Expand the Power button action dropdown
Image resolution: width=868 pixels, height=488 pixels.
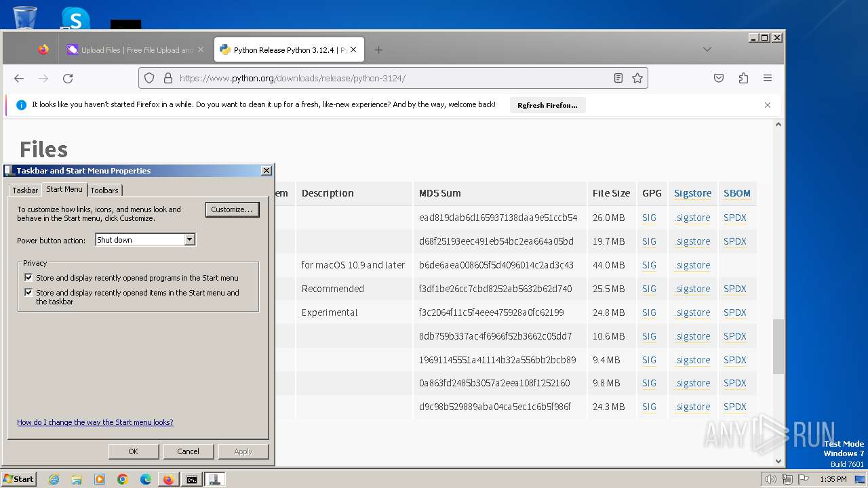pyautogui.click(x=190, y=240)
